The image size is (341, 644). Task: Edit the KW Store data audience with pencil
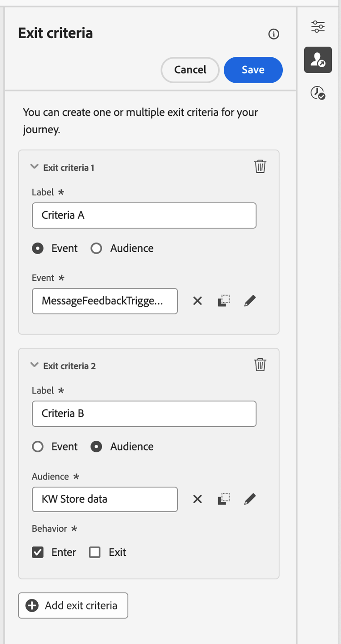click(250, 499)
